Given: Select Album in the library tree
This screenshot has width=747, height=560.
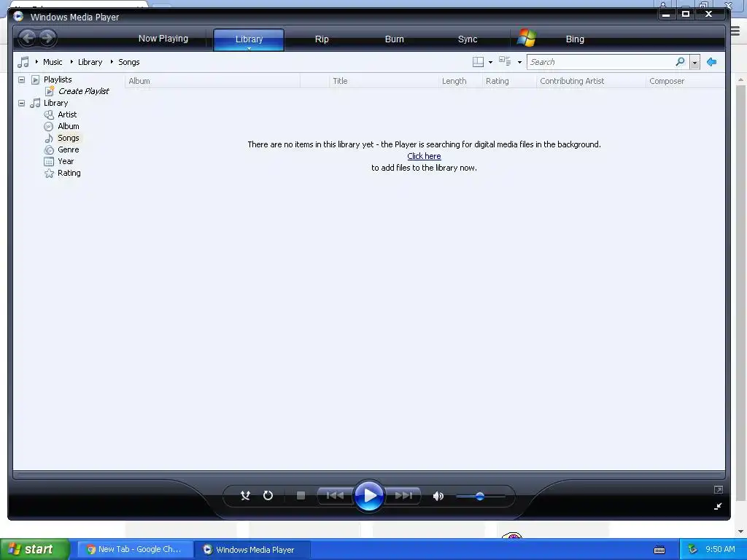Looking at the screenshot, I should tap(68, 126).
